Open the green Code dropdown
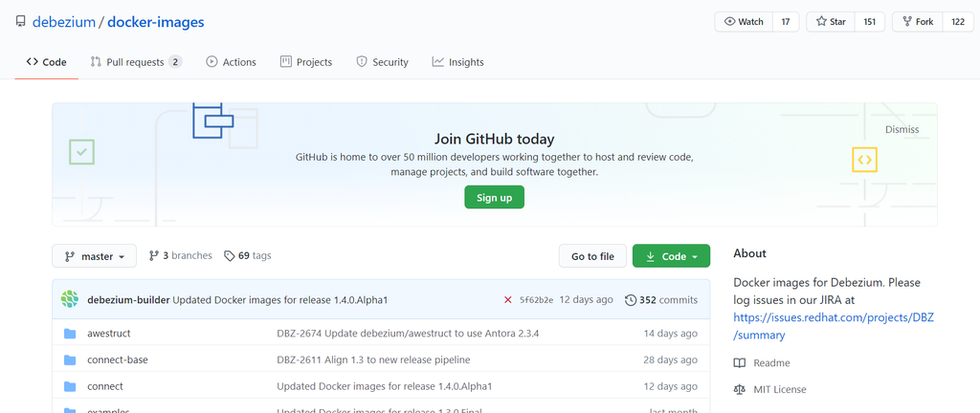This screenshot has height=413, width=980. (671, 256)
